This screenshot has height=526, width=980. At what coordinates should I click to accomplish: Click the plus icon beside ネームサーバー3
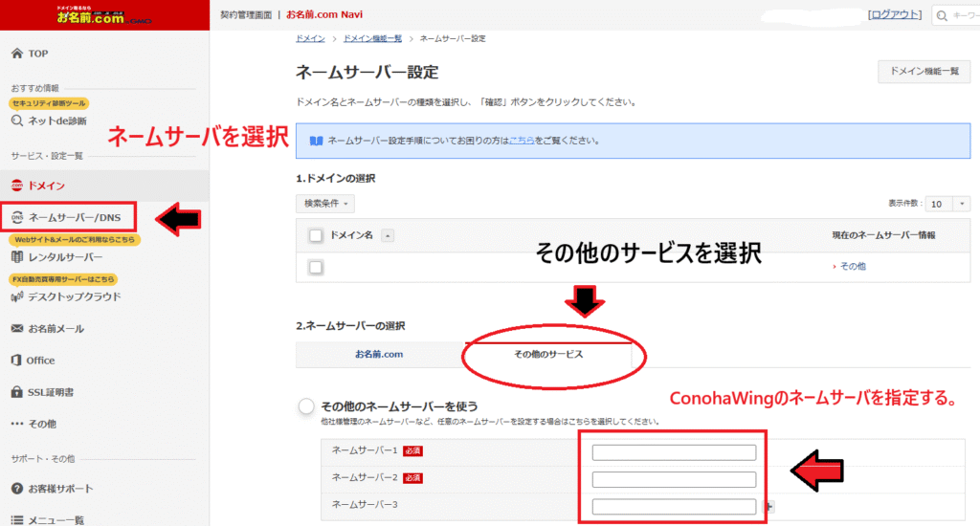[770, 507]
